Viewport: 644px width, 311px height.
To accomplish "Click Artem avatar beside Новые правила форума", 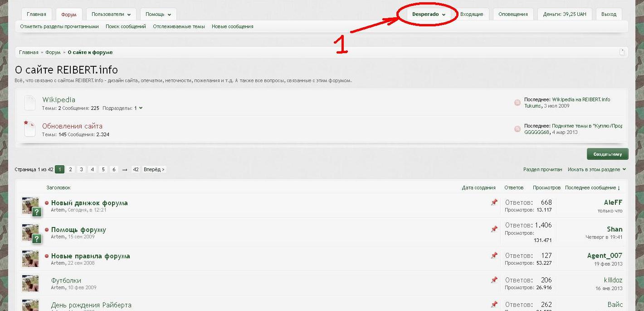I will pyautogui.click(x=30, y=259).
